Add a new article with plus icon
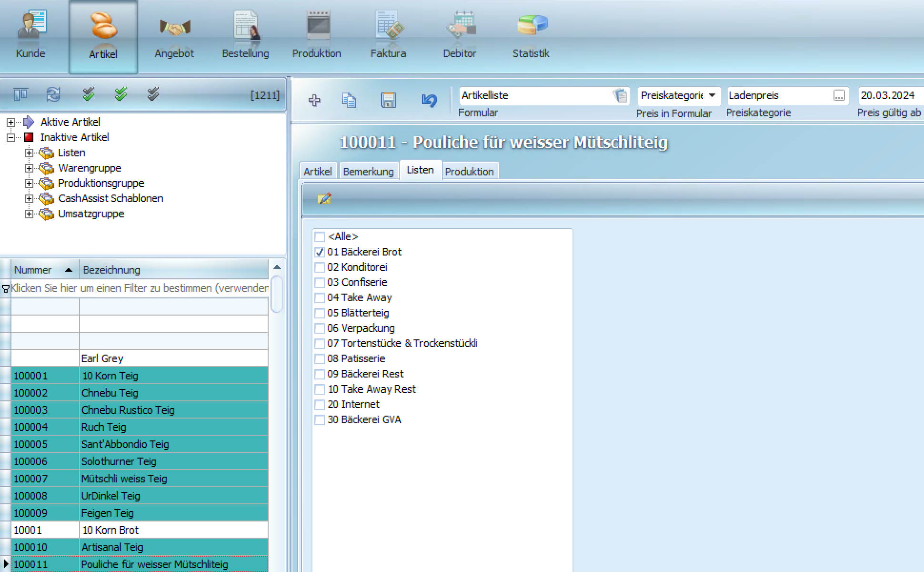The image size is (924, 572). [x=314, y=100]
